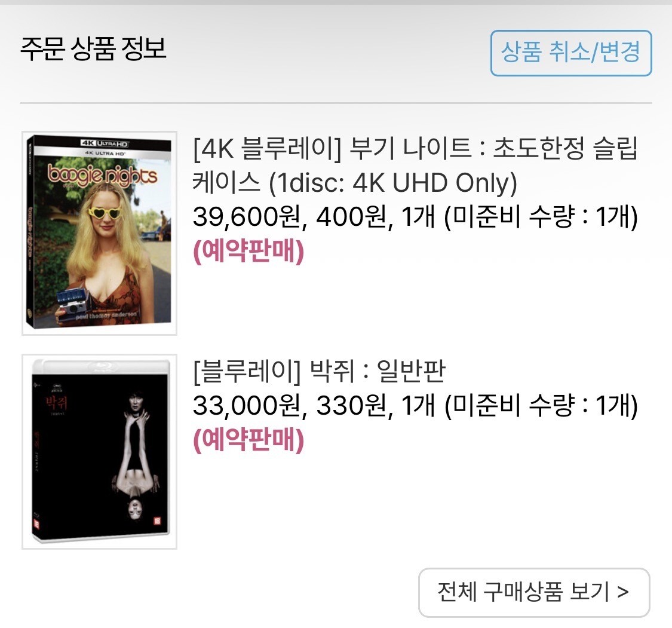Open the 부기 나이트 4K 블루레이 product title
The image size is (672, 628).
pos(415,166)
